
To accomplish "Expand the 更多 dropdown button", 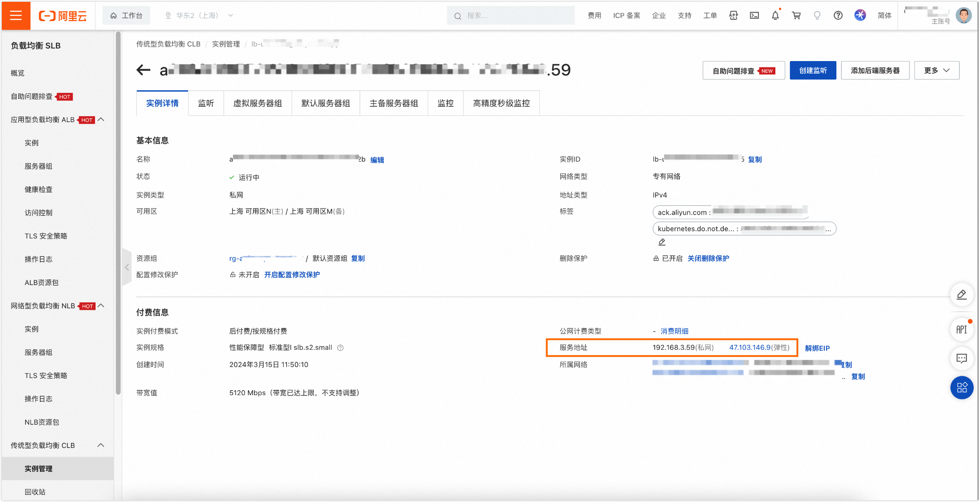I will [936, 70].
